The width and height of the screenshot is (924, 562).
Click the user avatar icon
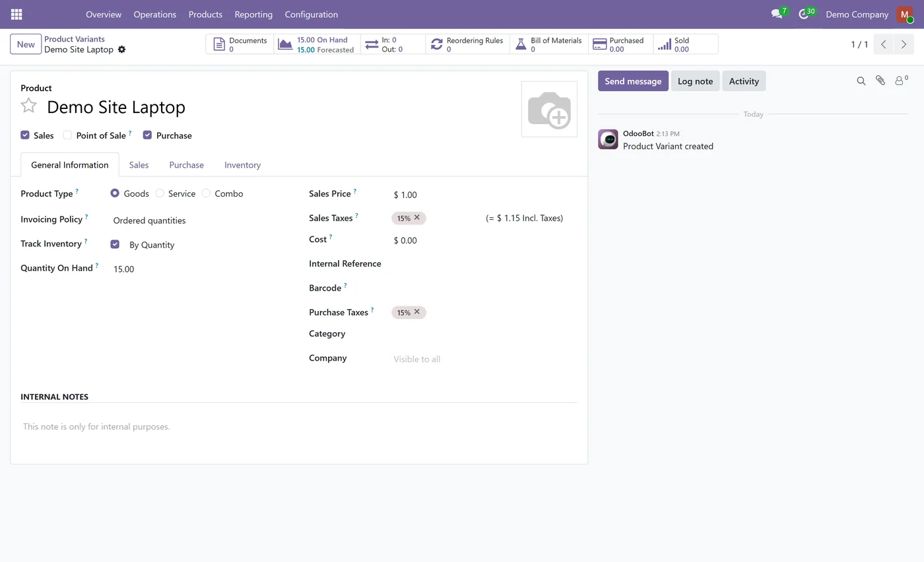click(904, 14)
